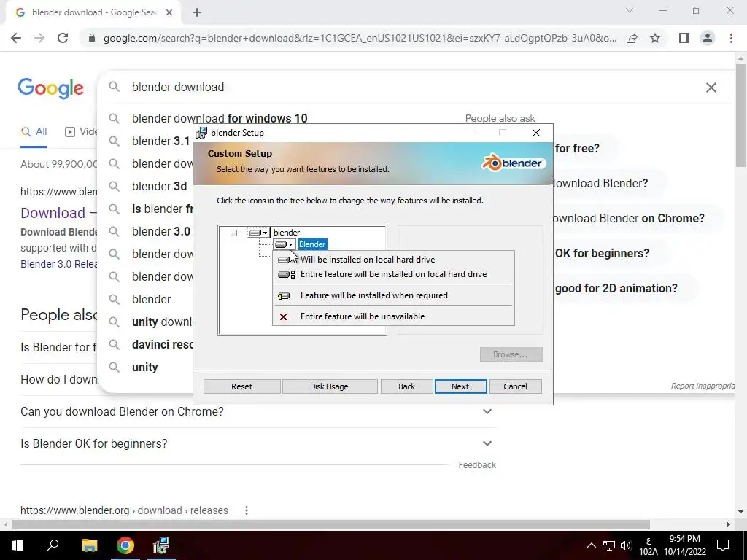The width and height of the screenshot is (747, 560).
Task: Switch to the All results tab
Action: click(x=34, y=132)
